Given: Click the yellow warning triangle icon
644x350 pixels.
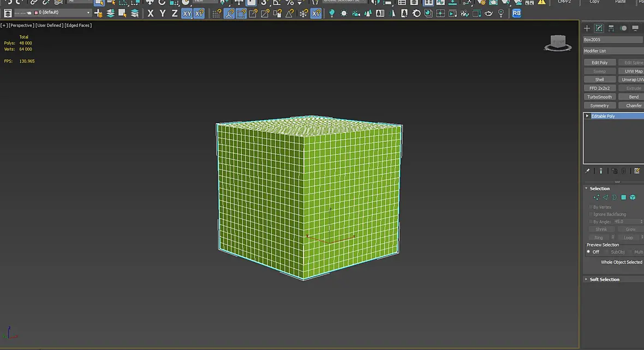Looking at the screenshot, I should coord(542,3).
